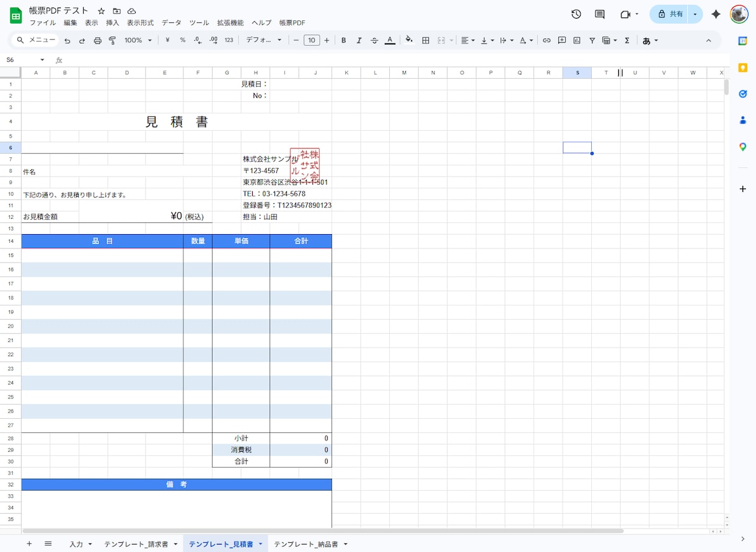
Task: Click the insert chart icon
Action: click(577, 40)
